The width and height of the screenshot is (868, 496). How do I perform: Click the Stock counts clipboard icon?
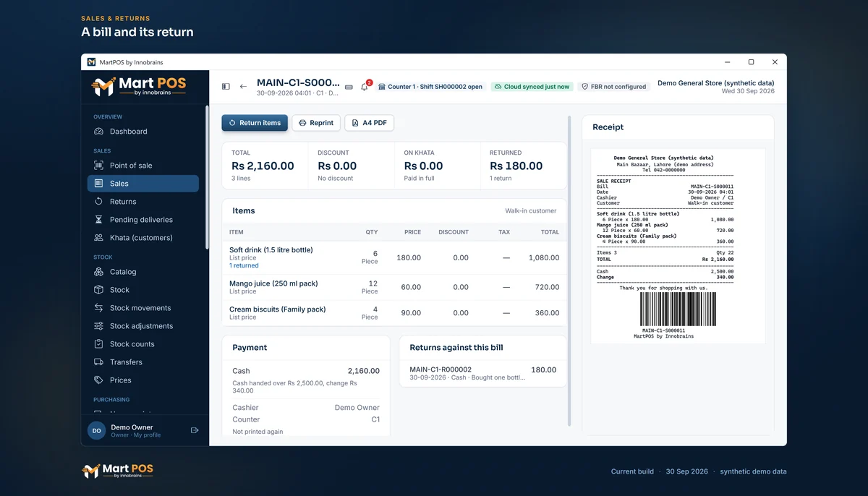point(98,344)
